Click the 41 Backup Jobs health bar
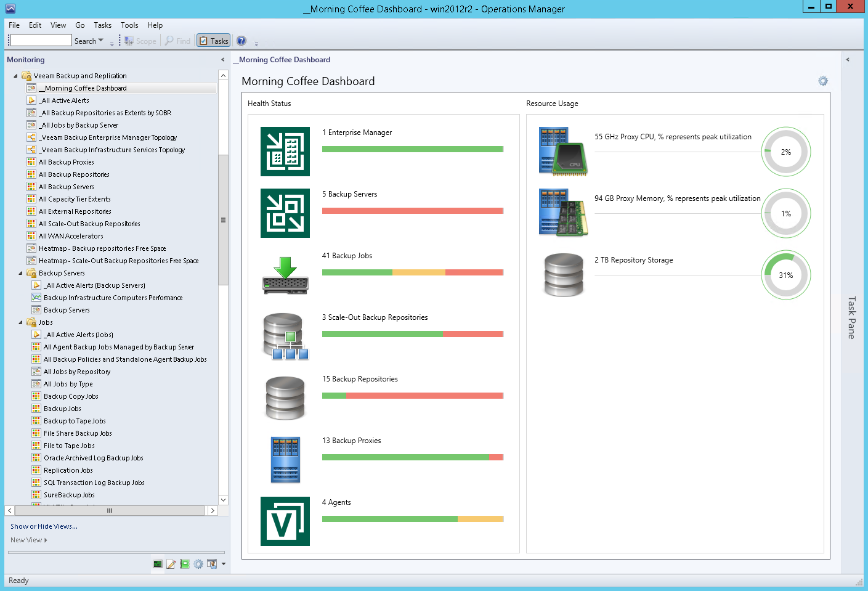Screen dimensions: 868x591 [x=413, y=272]
